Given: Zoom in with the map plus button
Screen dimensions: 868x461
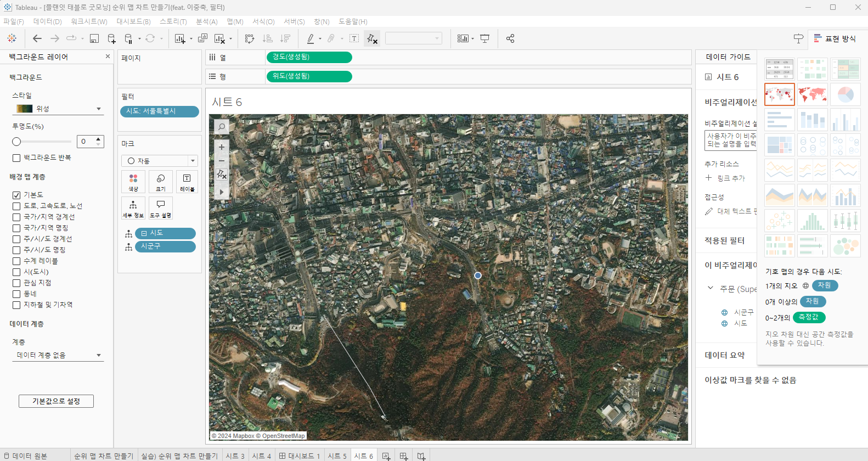Looking at the screenshot, I should click(222, 147).
